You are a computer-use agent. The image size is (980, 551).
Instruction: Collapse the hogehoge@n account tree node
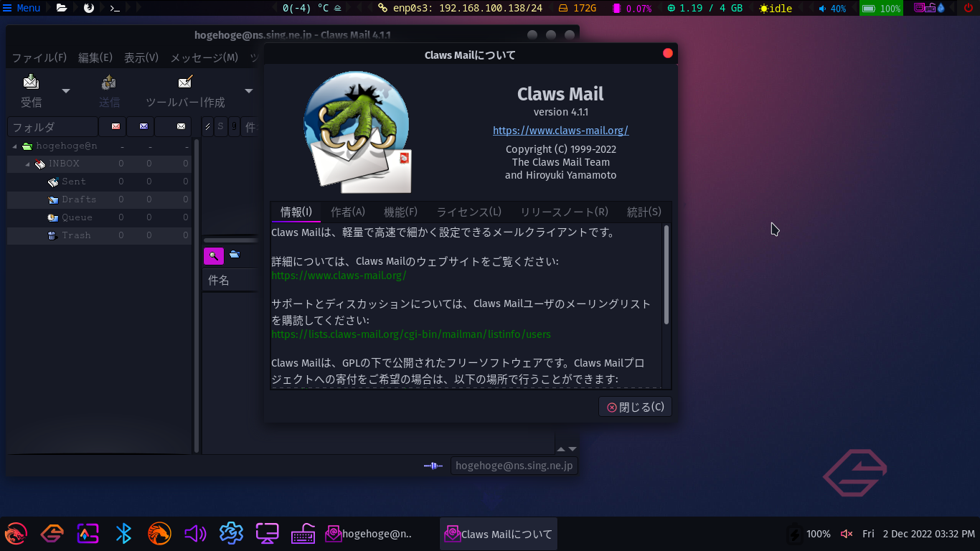[x=14, y=146]
